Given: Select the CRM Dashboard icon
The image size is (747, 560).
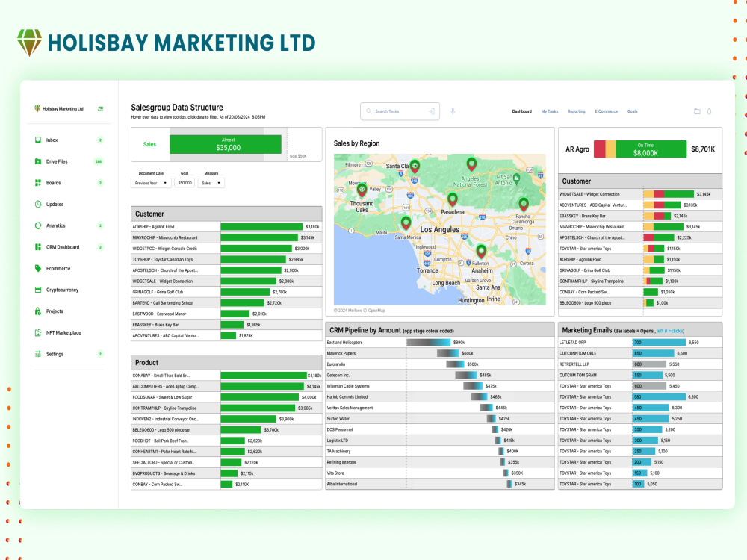Looking at the screenshot, I should (38, 247).
